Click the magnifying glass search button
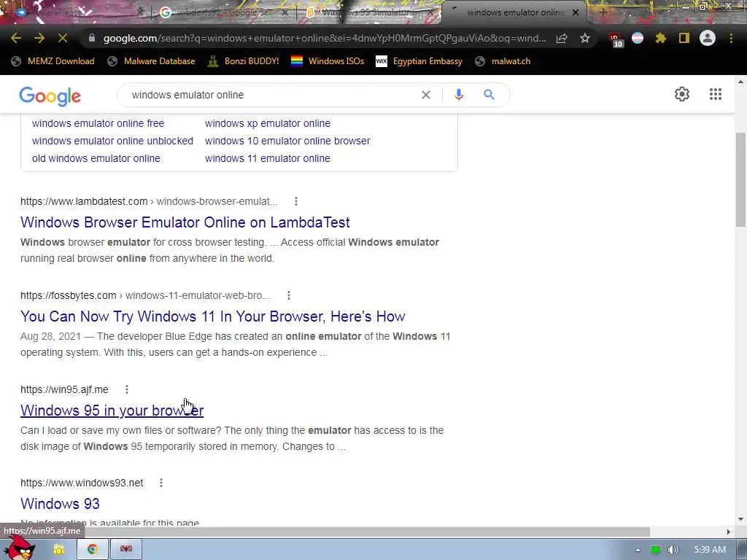747x560 pixels. (489, 95)
